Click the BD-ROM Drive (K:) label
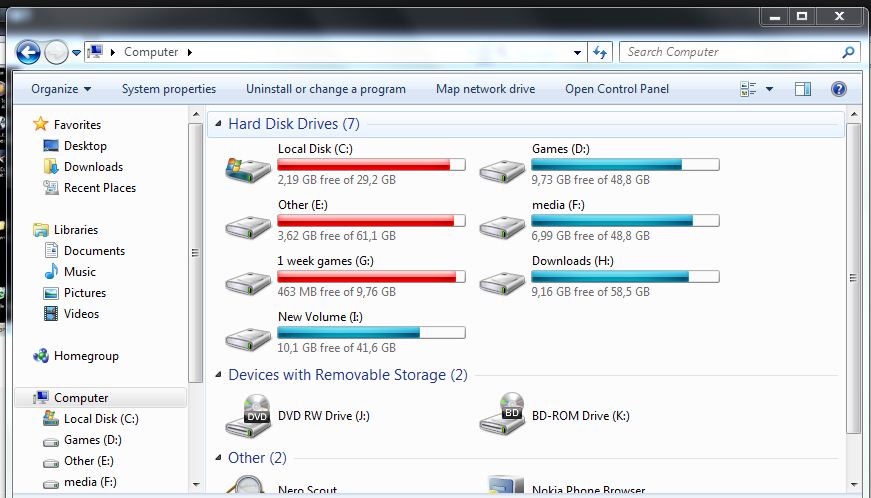This screenshot has width=871, height=498. (580, 416)
